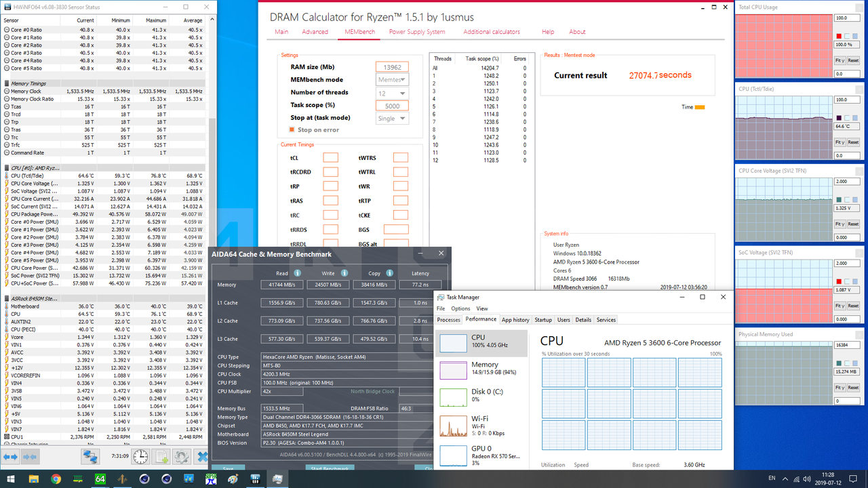Open Windows Start menu
The image size is (868, 488).
tap(12, 479)
